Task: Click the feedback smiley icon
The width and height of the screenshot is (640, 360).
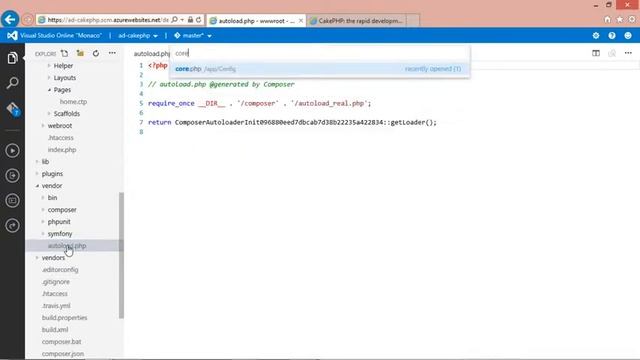Action: click(x=628, y=36)
